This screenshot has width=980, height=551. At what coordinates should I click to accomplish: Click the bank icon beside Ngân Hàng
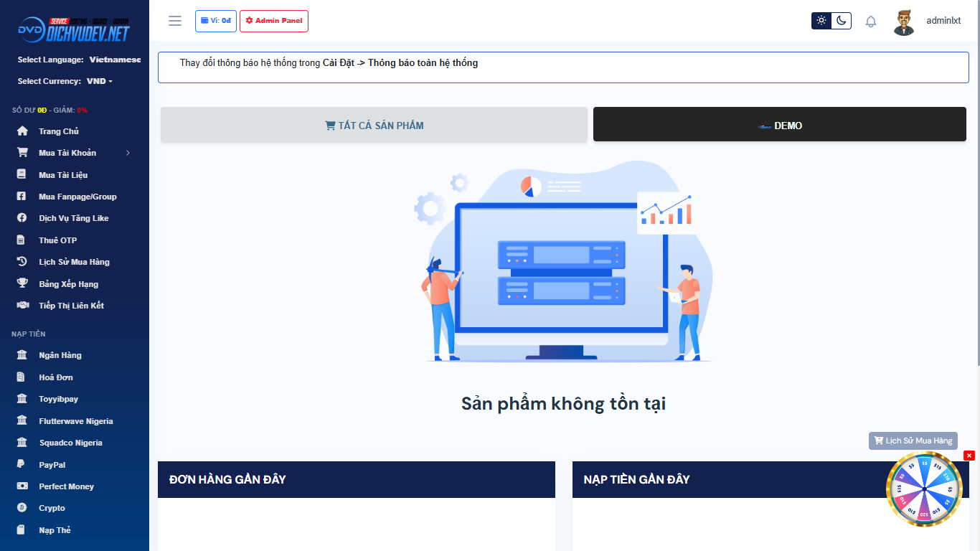point(22,355)
